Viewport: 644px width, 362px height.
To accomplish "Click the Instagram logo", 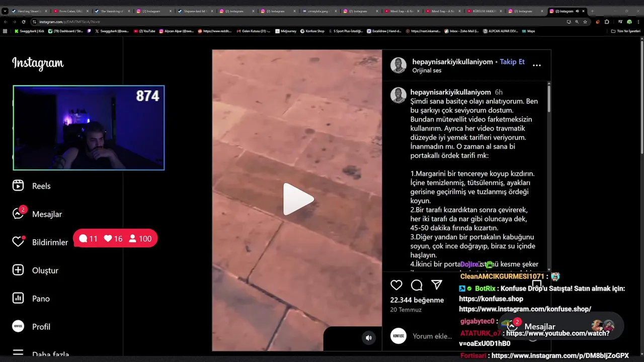I will [x=38, y=63].
